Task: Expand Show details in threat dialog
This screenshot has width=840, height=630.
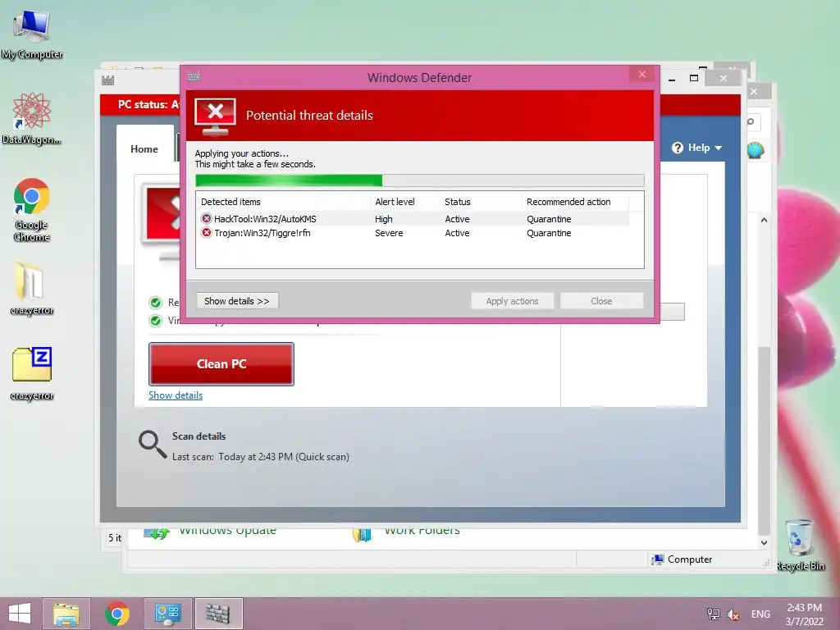Action: [237, 301]
